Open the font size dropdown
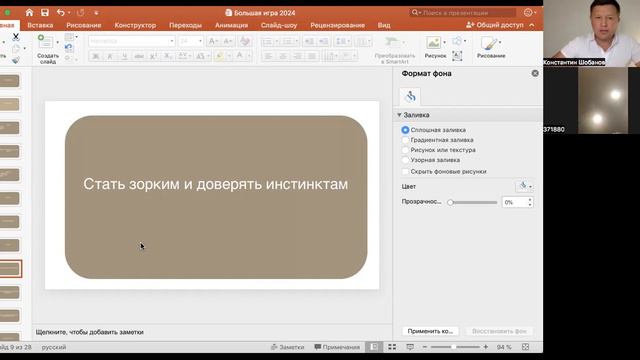The image size is (640, 360). tap(200, 41)
